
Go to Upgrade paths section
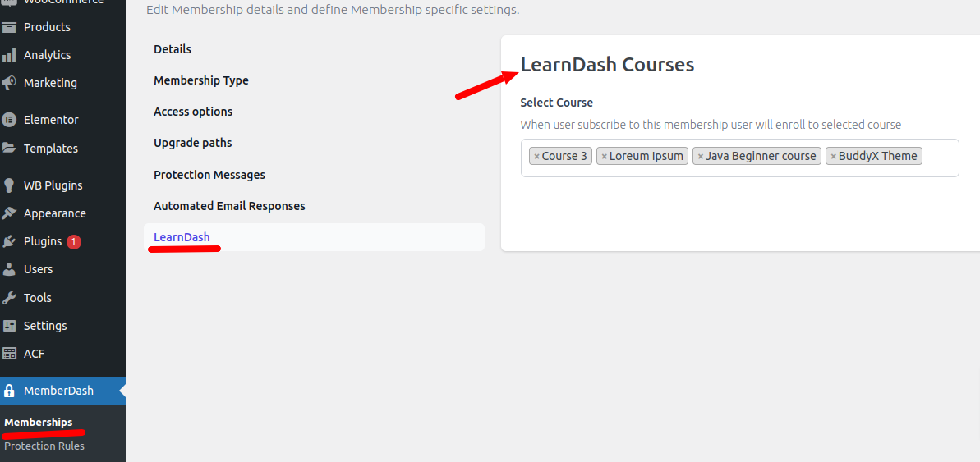click(x=193, y=143)
